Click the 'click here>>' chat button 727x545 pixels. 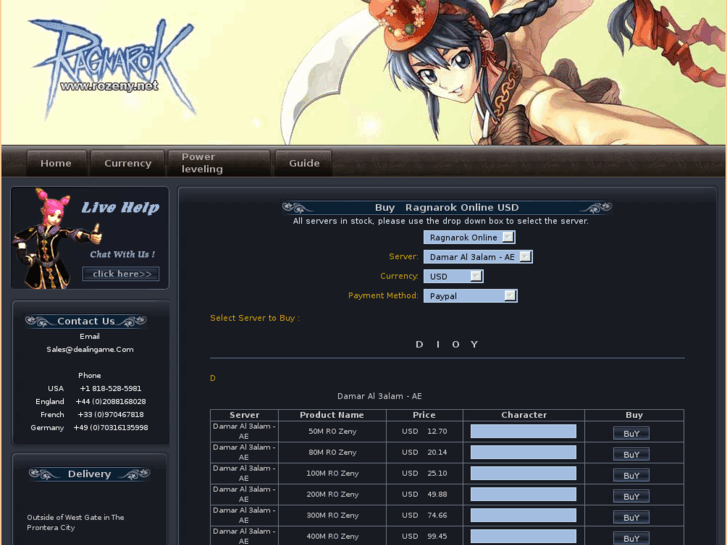pos(121,274)
